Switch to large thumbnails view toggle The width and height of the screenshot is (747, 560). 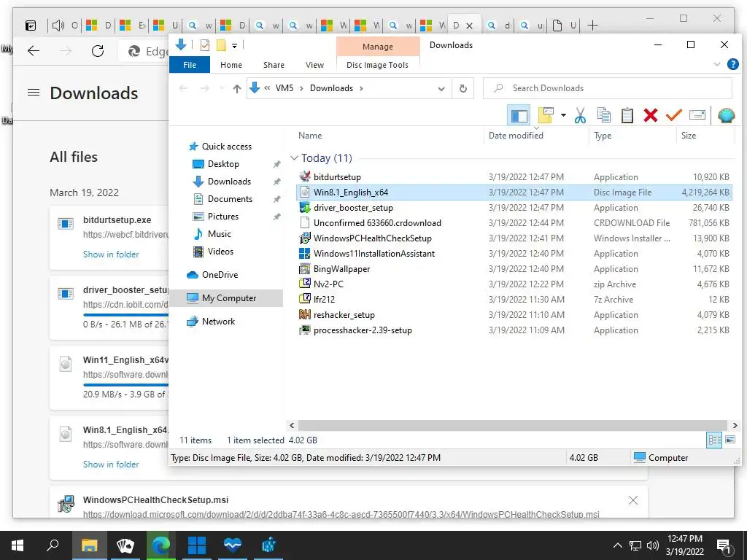(729, 440)
